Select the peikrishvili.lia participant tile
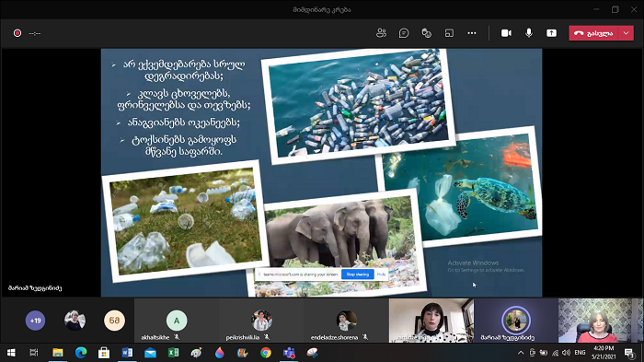The width and height of the screenshot is (644, 362). pyautogui.click(x=261, y=321)
